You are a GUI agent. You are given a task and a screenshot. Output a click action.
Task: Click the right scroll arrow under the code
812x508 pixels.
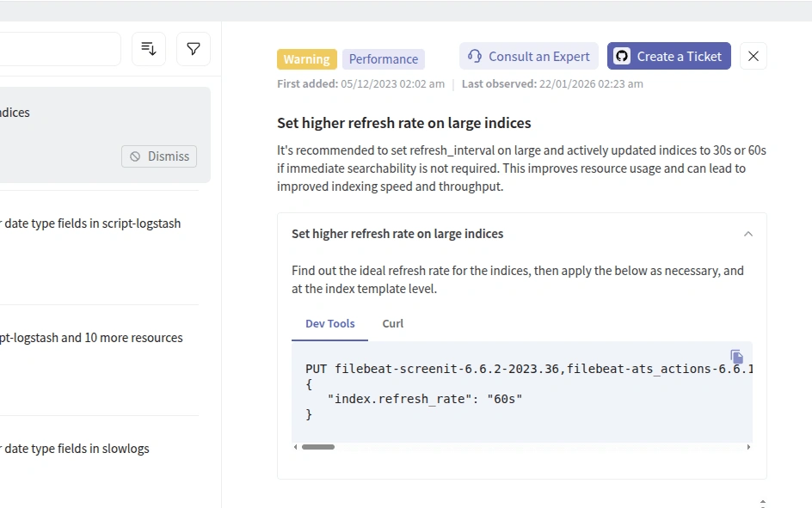tap(748, 447)
